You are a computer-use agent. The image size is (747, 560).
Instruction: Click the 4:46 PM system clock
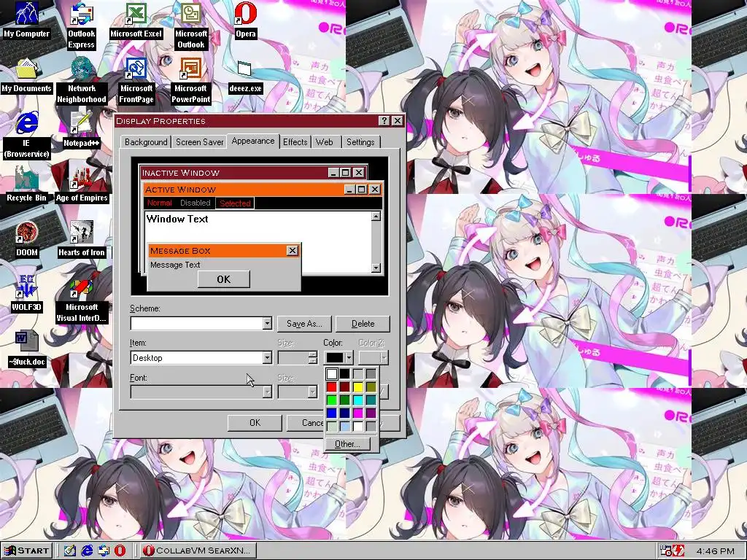tap(716, 551)
